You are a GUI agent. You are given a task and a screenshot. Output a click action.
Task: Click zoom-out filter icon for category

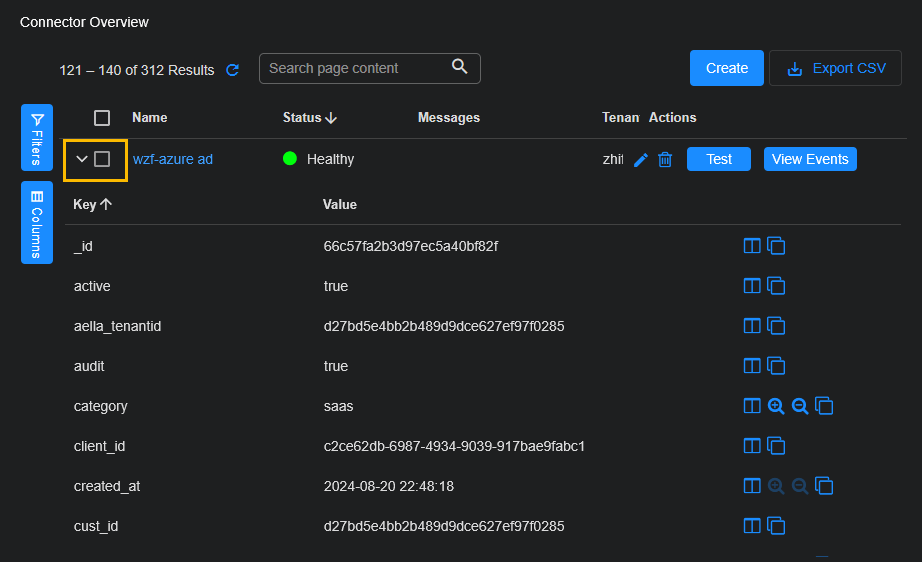click(x=800, y=406)
